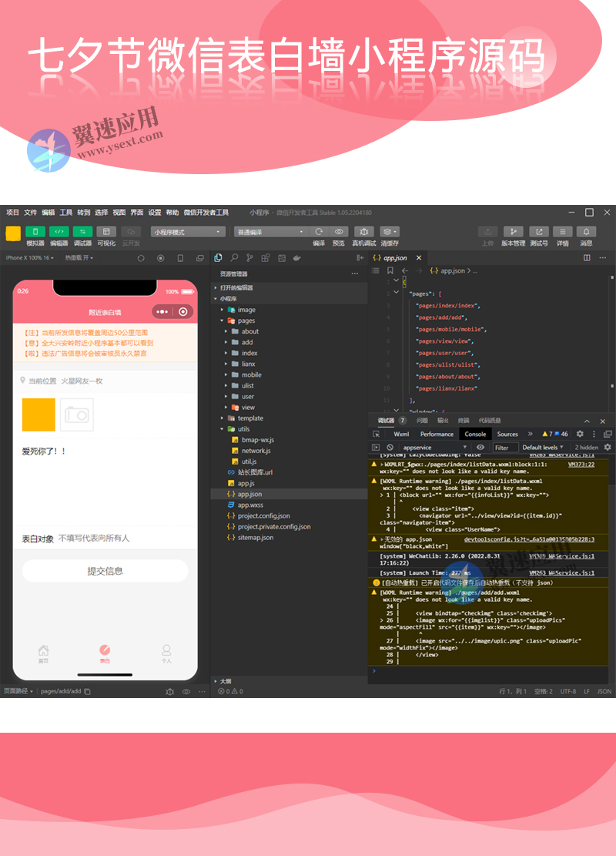616x856 pixels.
Task: Click the 提交信息 submit button
Action: (x=105, y=571)
